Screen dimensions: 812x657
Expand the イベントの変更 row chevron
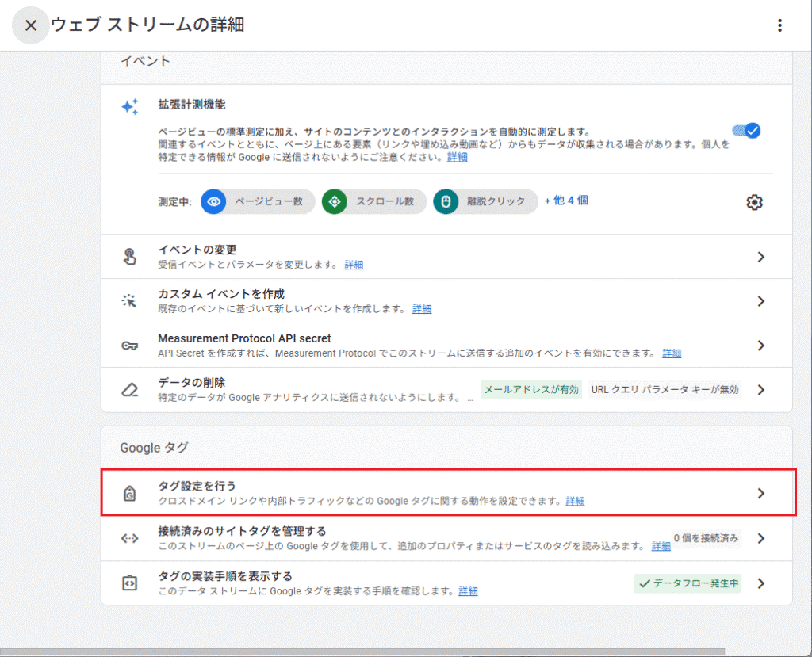point(760,257)
